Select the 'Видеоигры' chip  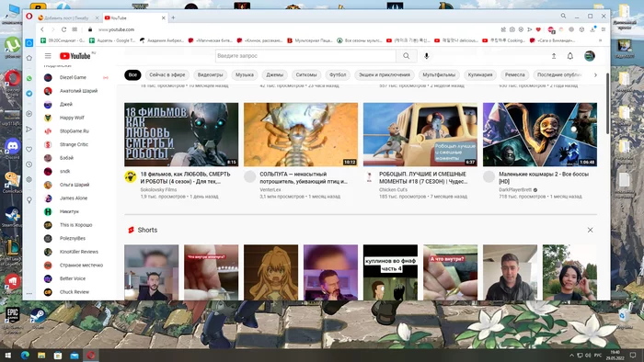211,75
